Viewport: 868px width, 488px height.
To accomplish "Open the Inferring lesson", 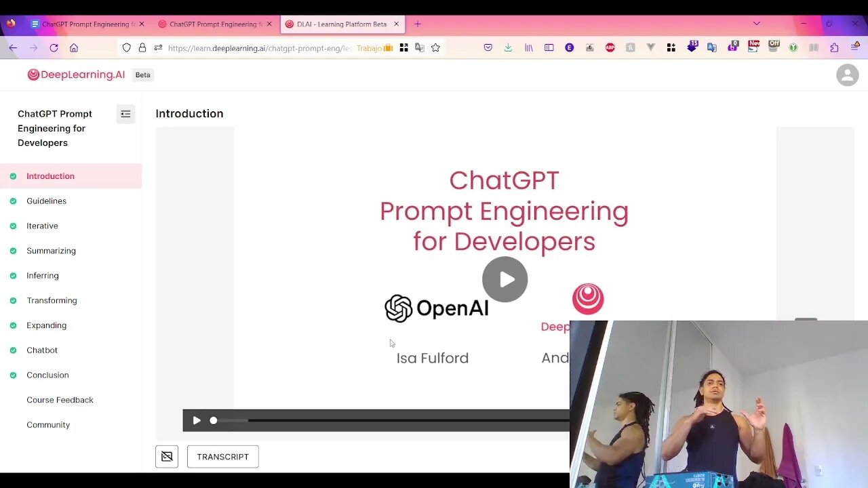I will click(x=71, y=276).
